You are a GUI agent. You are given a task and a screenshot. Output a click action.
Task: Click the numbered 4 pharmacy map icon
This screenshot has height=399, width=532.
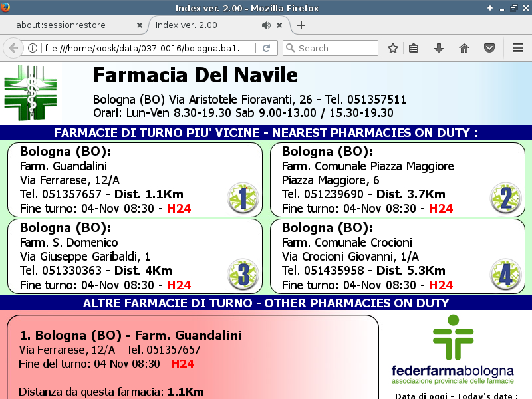click(x=505, y=275)
